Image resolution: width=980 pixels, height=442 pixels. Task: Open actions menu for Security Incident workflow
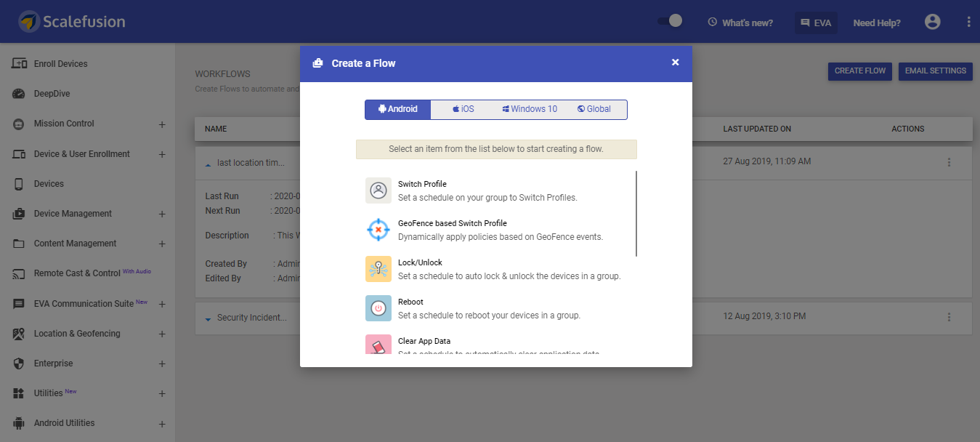(949, 317)
